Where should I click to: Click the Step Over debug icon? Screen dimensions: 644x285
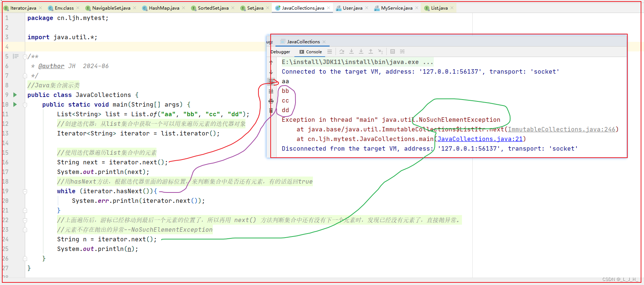342,52
